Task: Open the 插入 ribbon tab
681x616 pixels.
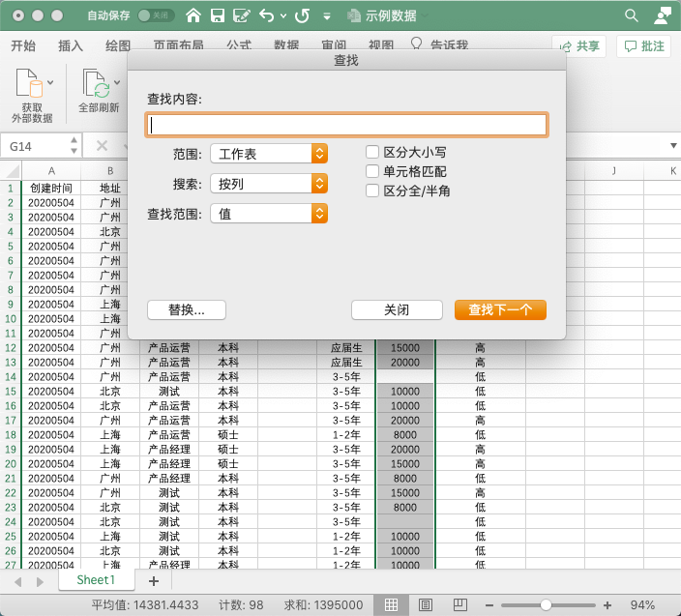Action: (71, 45)
